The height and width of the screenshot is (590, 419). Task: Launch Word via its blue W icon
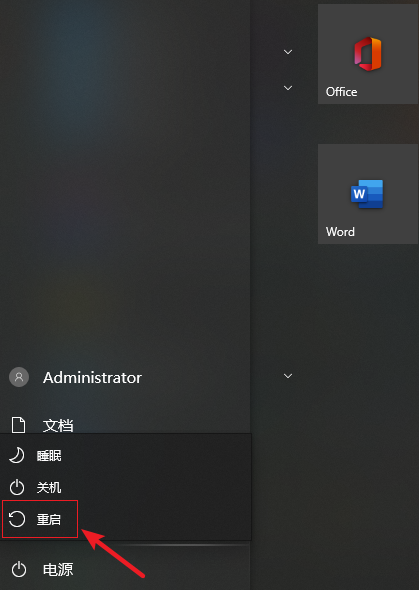367,194
